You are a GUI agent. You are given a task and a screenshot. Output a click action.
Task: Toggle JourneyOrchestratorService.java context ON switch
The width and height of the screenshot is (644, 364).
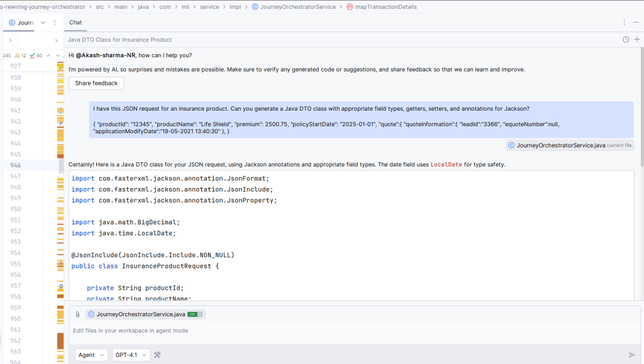coord(195,314)
